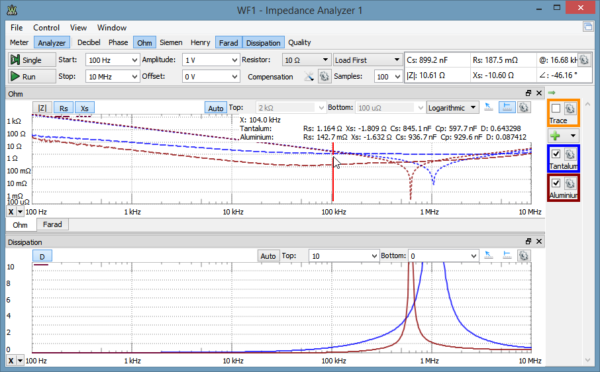Toggle the Dissipation view button
Screen dimensions: 600x372
(263, 42)
